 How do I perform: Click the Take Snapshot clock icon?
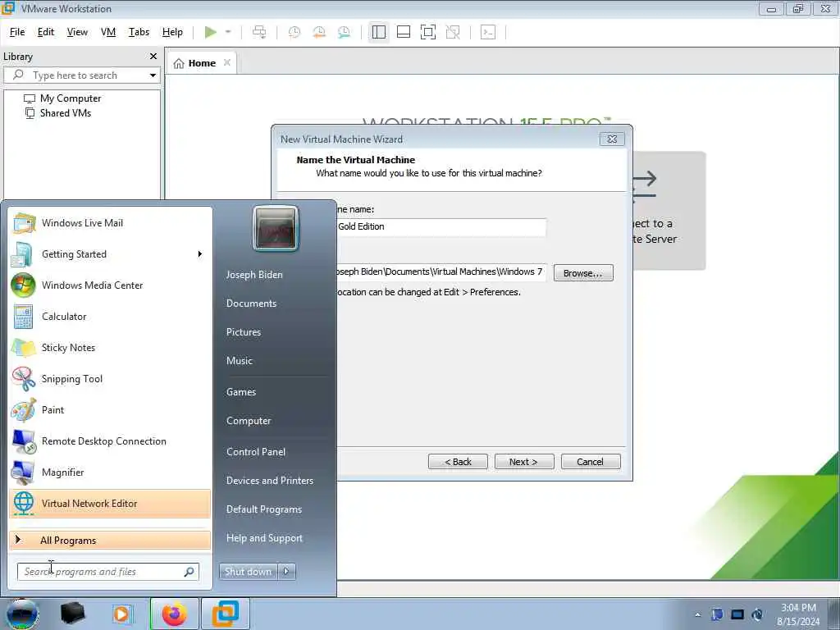pos(294,32)
